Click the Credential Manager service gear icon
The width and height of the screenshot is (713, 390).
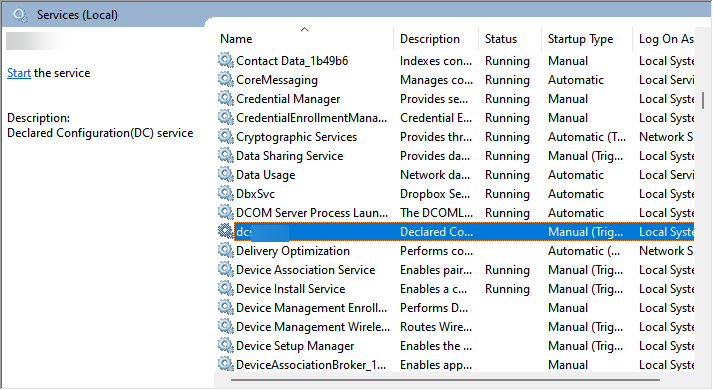pyautogui.click(x=226, y=98)
